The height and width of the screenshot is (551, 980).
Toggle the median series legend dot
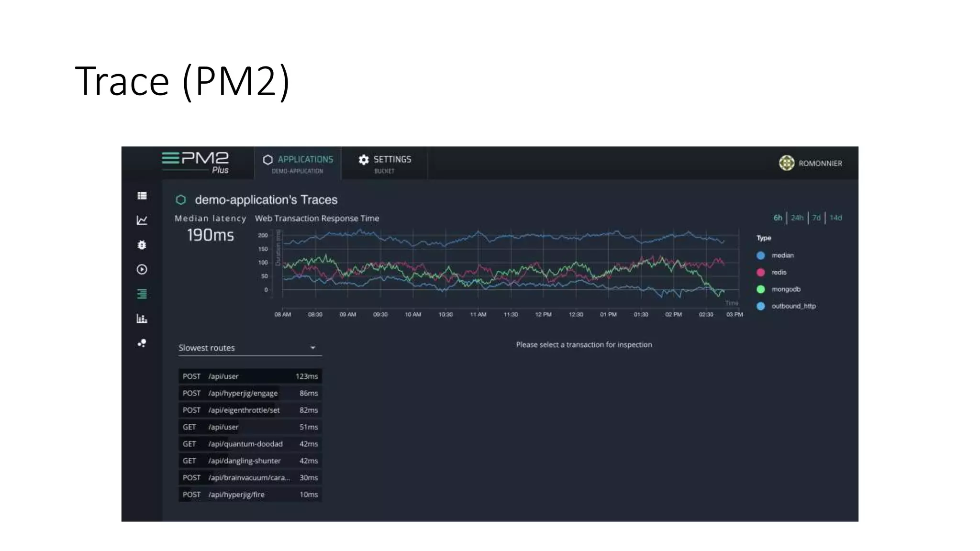pyautogui.click(x=761, y=255)
